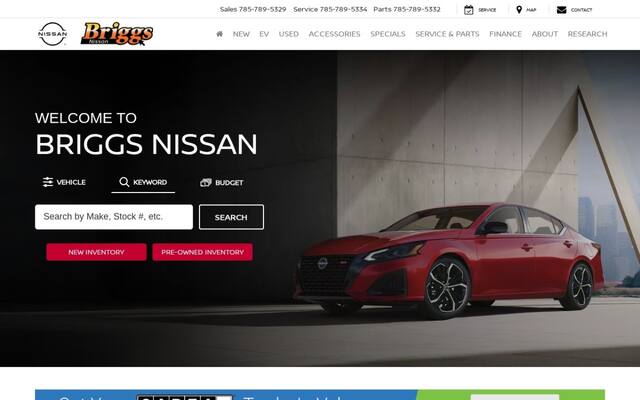Open the SERVICE & PARTS menu
This screenshot has height=400, width=640.
[447, 34]
